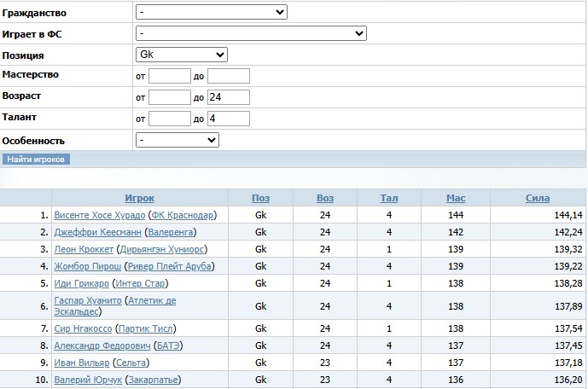Open the Гражданство dropdown
Screen dimensions: 588x389
211,13
